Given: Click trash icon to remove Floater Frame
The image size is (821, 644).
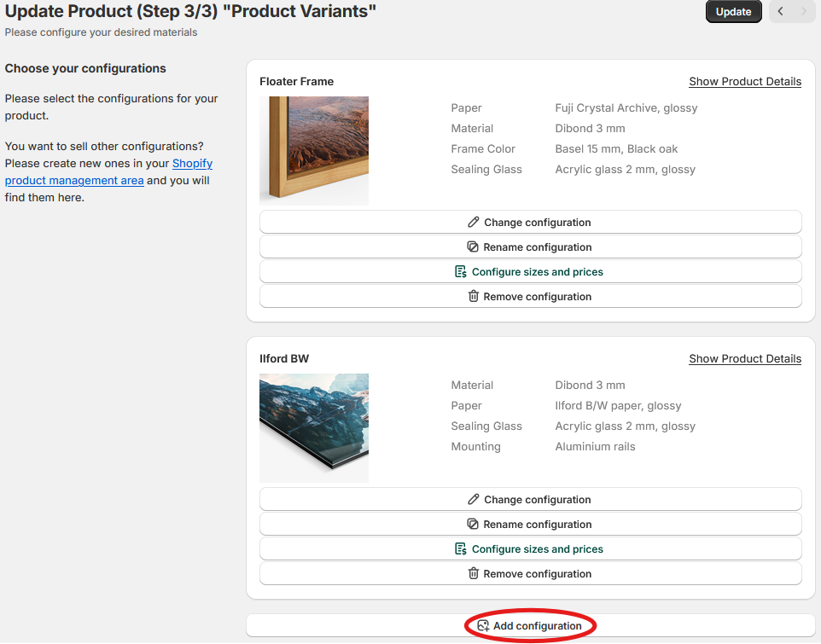Looking at the screenshot, I should [x=474, y=297].
